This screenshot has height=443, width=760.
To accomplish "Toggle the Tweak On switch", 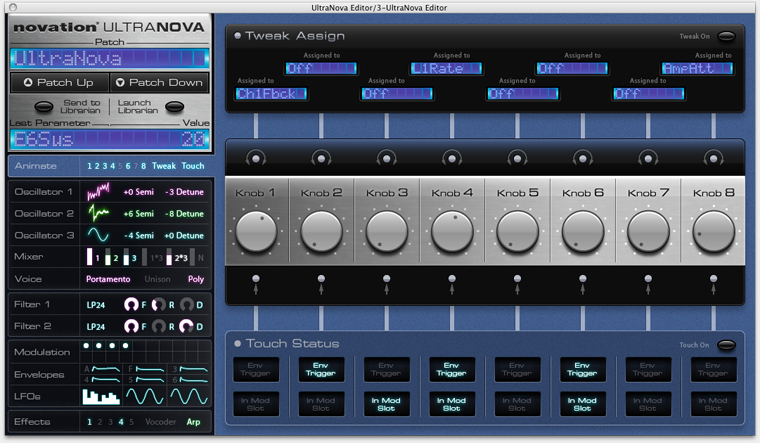I will coord(726,36).
